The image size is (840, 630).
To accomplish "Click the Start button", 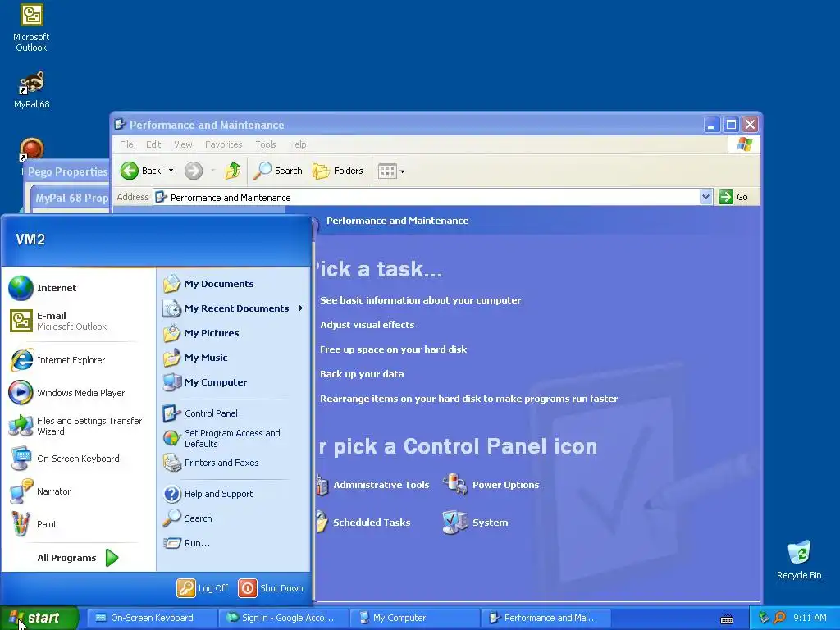I will [39, 619].
